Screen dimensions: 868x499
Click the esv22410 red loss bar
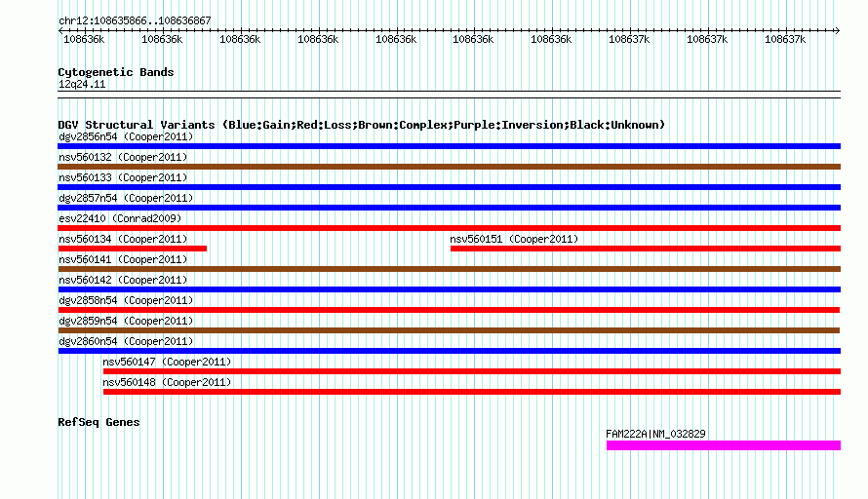[x=449, y=228]
